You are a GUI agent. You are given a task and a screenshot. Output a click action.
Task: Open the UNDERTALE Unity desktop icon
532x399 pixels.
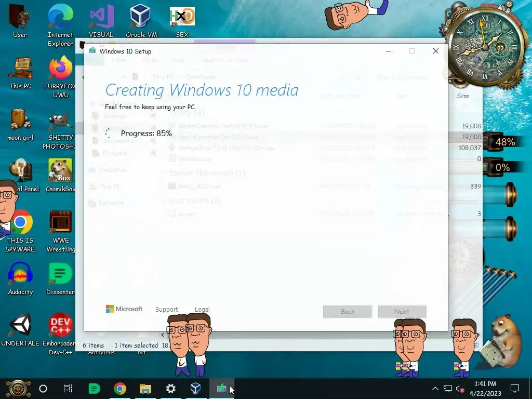pos(20,330)
